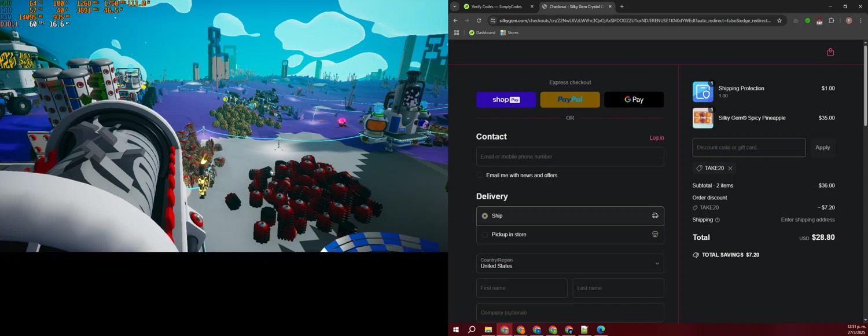Click the Shipping Protection item name

pyautogui.click(x=741, y=88)
